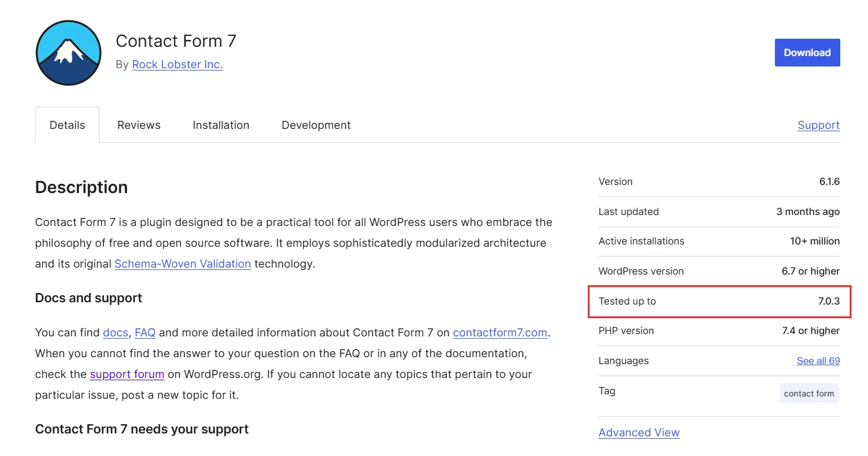Switch to the Reviews tab
The image size is (868, 456).
[x=139, y=125]
